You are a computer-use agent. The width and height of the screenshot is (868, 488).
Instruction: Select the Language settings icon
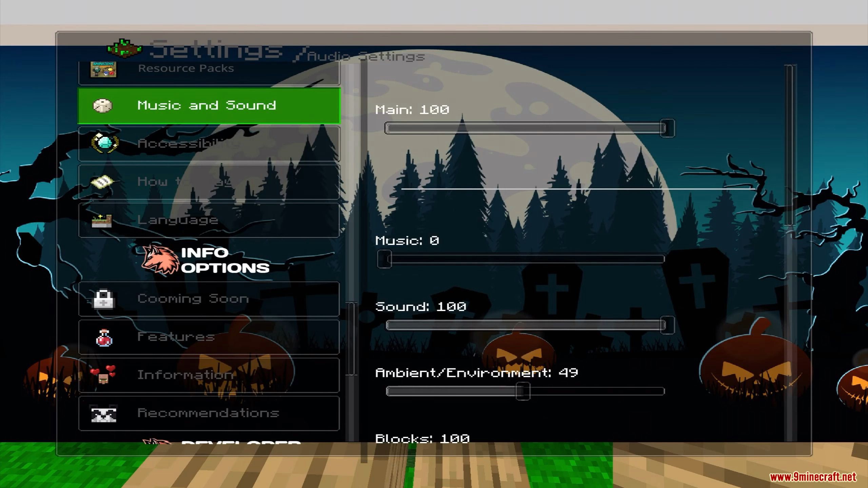tap(102, 219)
